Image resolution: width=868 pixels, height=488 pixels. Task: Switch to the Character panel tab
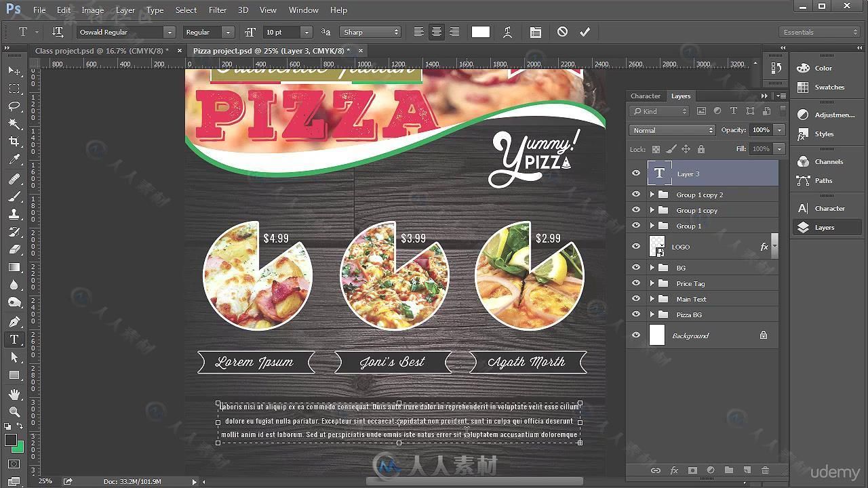coord(645,96)
